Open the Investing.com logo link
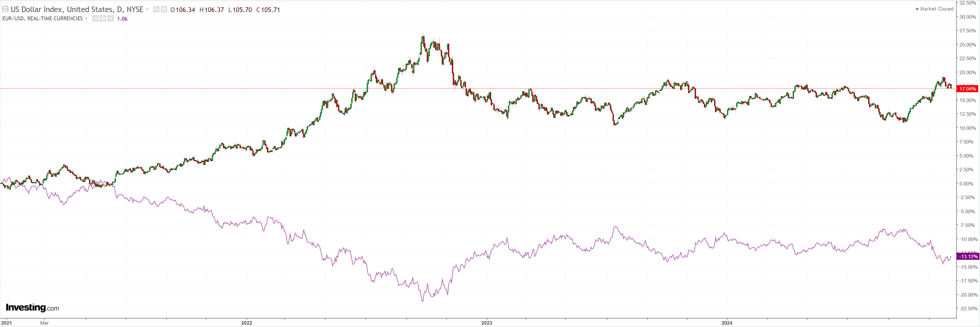980x327 pixels. click(x=32, y=307)
